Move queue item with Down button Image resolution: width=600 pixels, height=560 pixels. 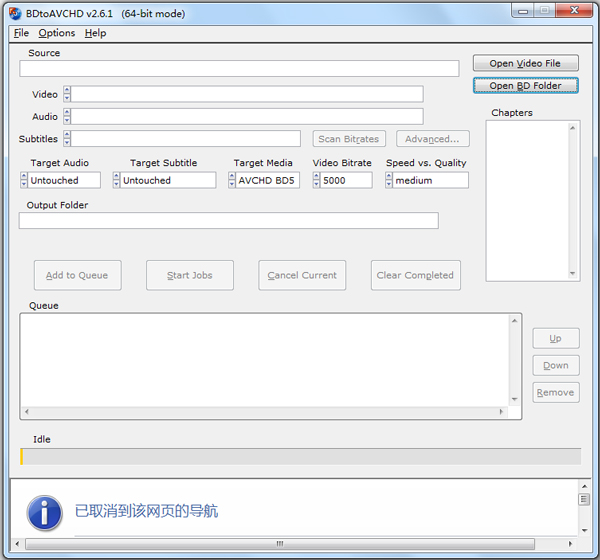click(556, 366)
